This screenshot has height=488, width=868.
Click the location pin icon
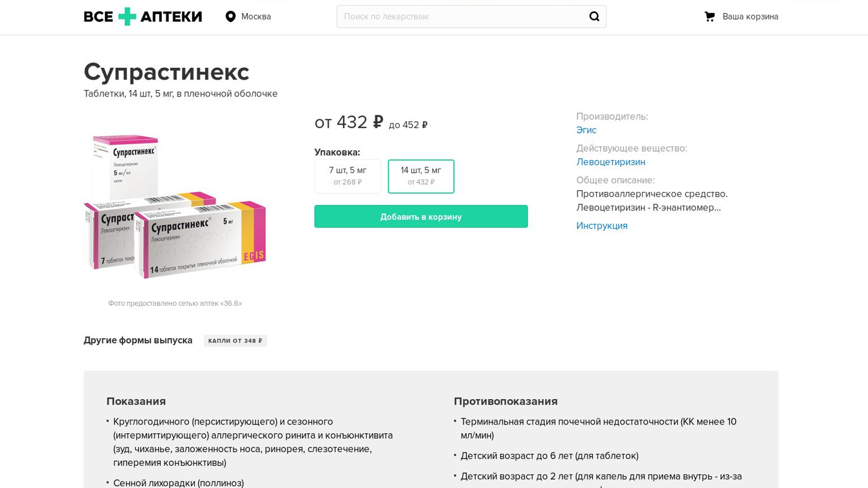(x=231, y=17)
